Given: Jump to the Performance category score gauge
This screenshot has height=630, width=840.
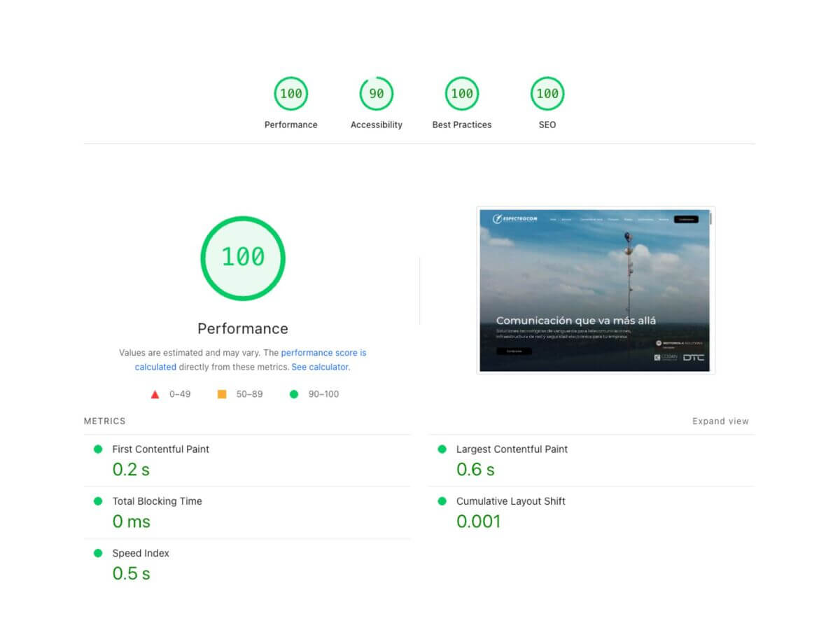Looking at the screenshot, I should pyautogui.click(x=290, y=94).
